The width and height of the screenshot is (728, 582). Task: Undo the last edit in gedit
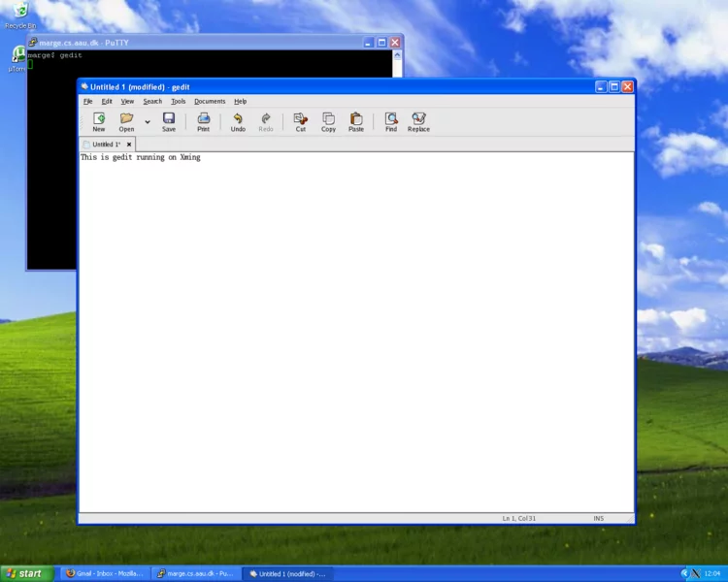(238, 122)
